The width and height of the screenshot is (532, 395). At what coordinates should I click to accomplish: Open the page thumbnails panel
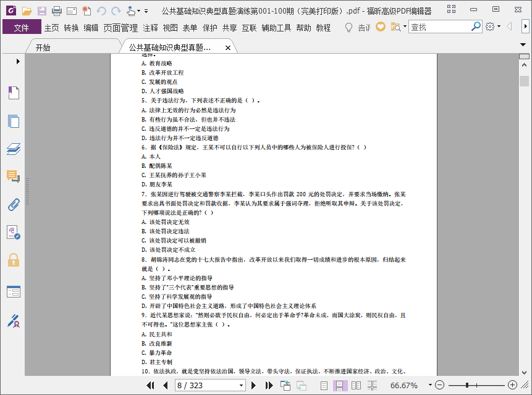14,121
